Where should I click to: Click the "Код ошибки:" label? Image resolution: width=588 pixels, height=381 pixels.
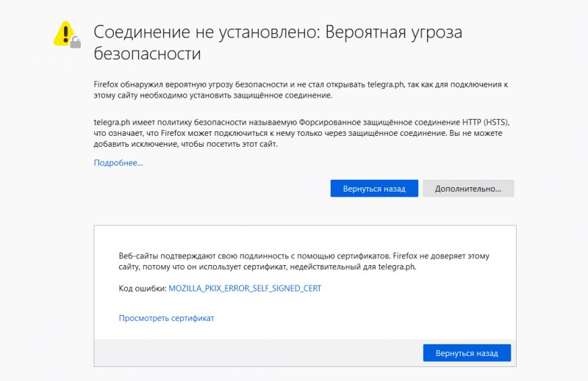click(143, 289)
